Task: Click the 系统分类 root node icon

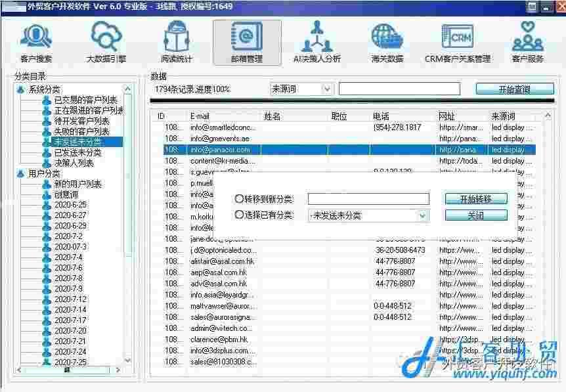Action: [20, 89]
